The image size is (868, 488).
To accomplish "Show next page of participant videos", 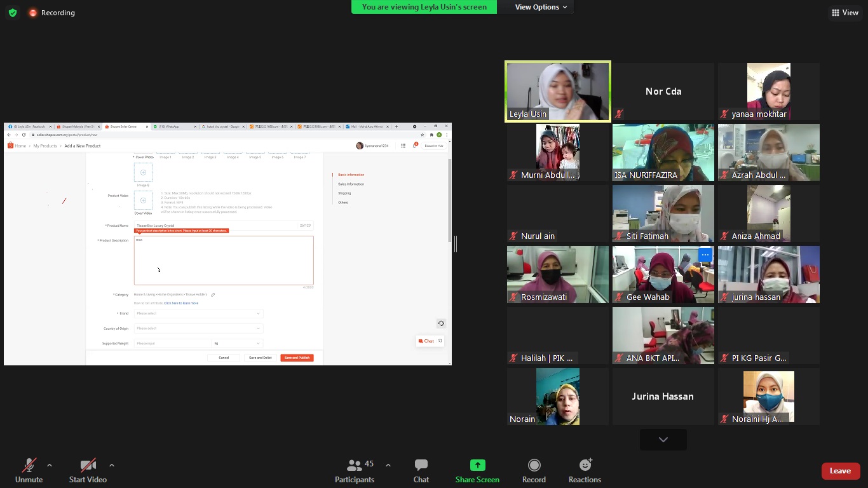I will tap(663, 440).
